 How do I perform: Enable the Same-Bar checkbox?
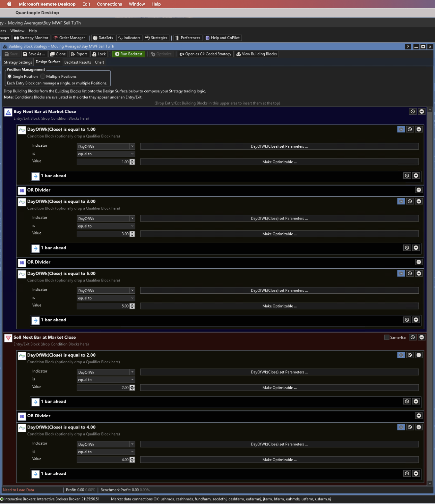pyautogui.click(x=387, y=338)
